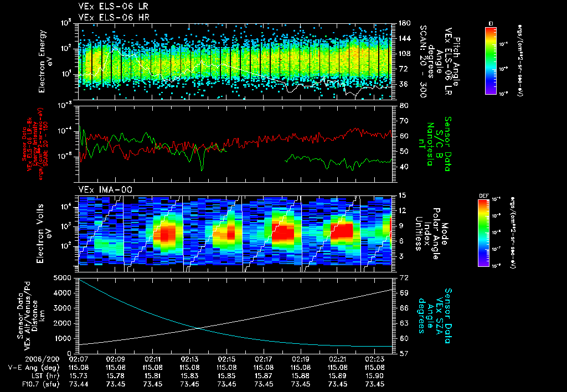Click the '2006/200' date label
This screenshot has height=392, width=567.
[42, 359]
